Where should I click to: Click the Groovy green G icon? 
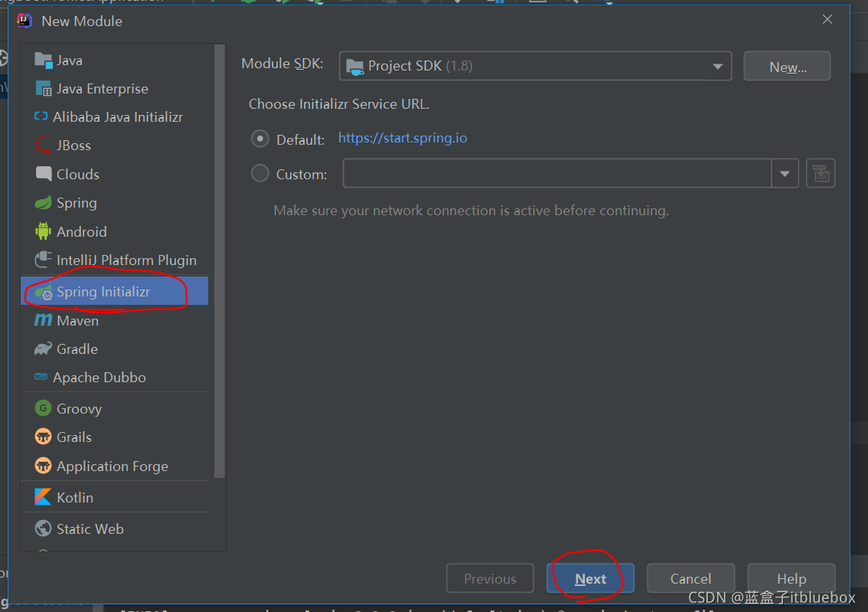(43, 408)
